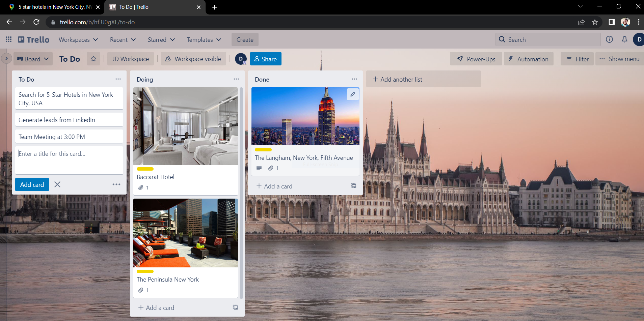The width and height of the screenshot is (644, 321).
Task: Open card composer options ellipsis
Action: [116, 184]
